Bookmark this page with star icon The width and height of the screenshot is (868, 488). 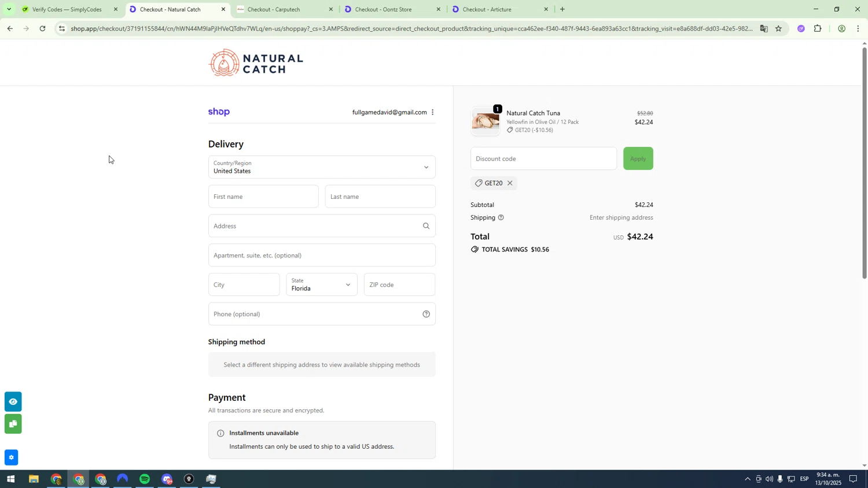(778, 28)
